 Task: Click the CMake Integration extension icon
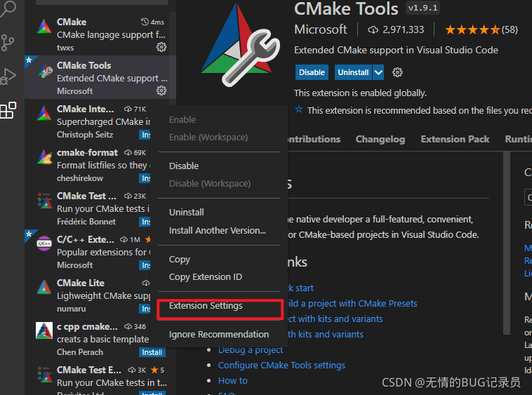point(44,113)
